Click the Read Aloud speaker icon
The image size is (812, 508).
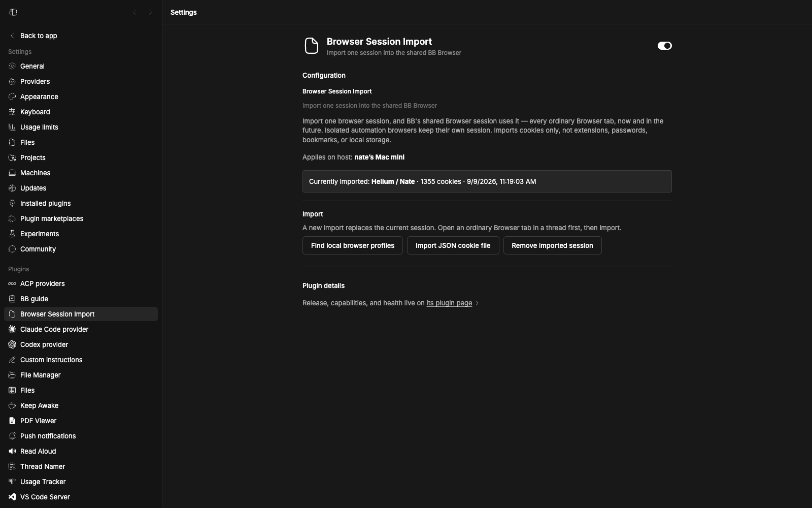click(x=12, y=451)
